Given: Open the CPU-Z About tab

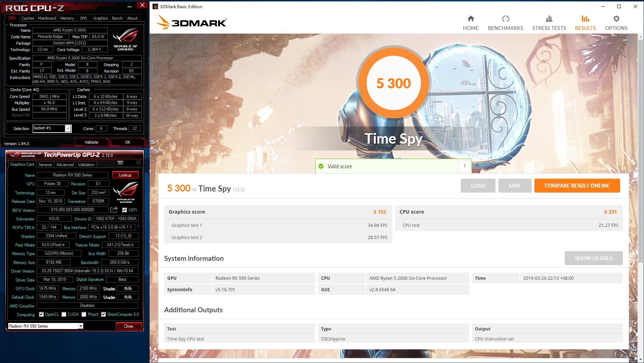Looking at the screenshot, I should pos(132,18).
